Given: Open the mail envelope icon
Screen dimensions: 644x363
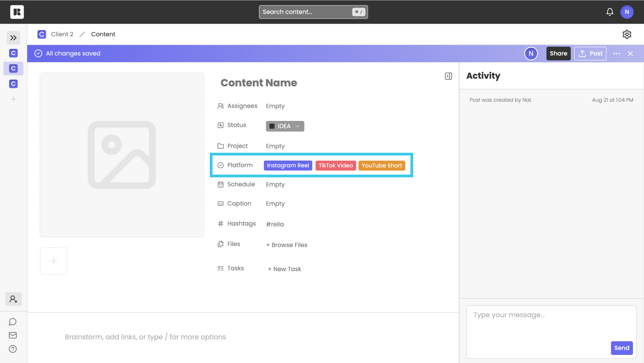Looking at the screenshot, I should 13,335.
